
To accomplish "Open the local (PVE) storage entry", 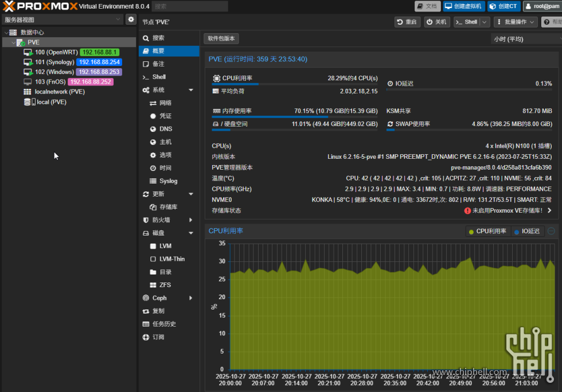I will 51,102.
